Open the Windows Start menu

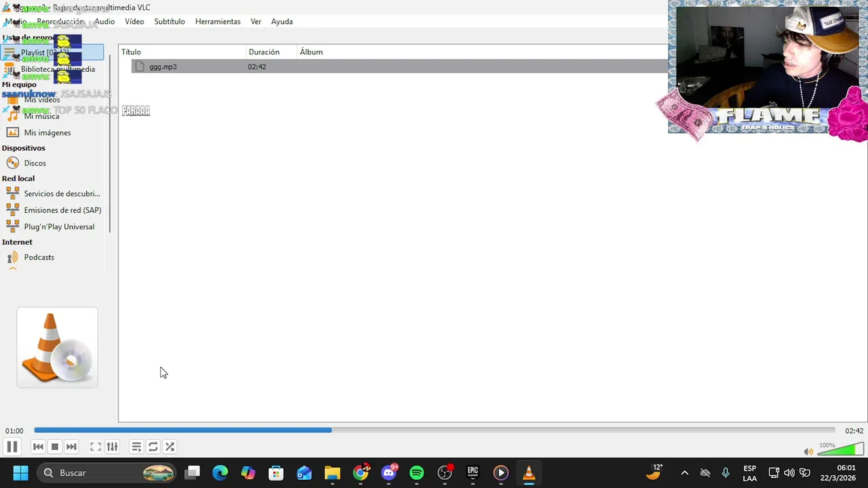[20, 473]
